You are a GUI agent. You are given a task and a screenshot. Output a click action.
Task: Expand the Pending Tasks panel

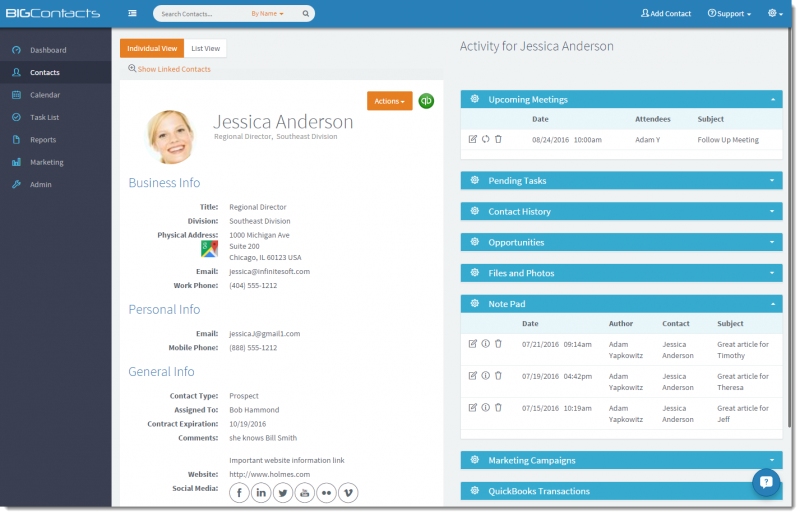point(772,181)
